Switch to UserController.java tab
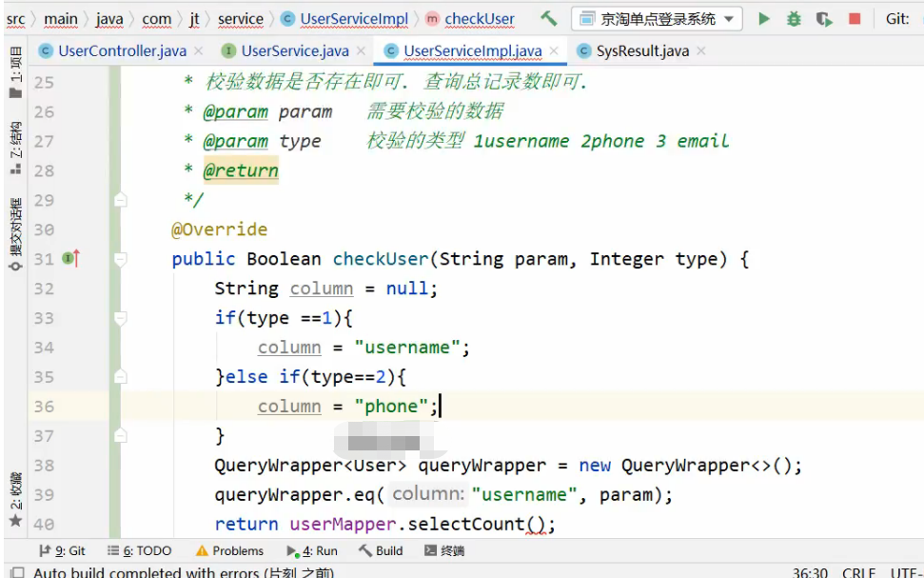Viewport: 924px width, 578px height. [122, 51]
